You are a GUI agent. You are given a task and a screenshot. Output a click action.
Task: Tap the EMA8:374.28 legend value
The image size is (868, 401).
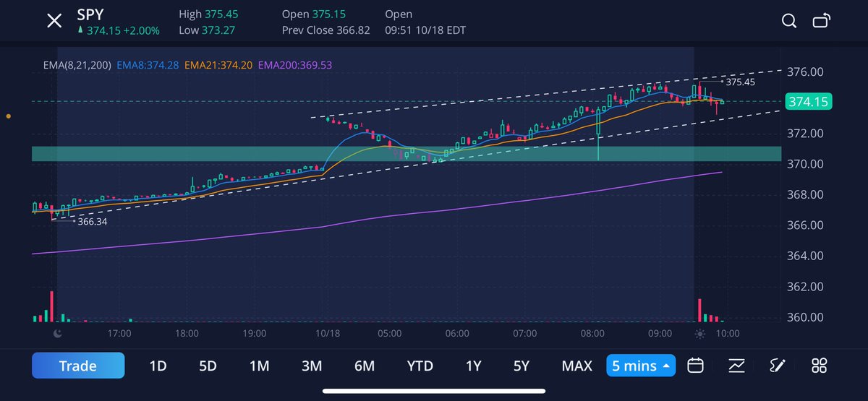coord(148,65)
